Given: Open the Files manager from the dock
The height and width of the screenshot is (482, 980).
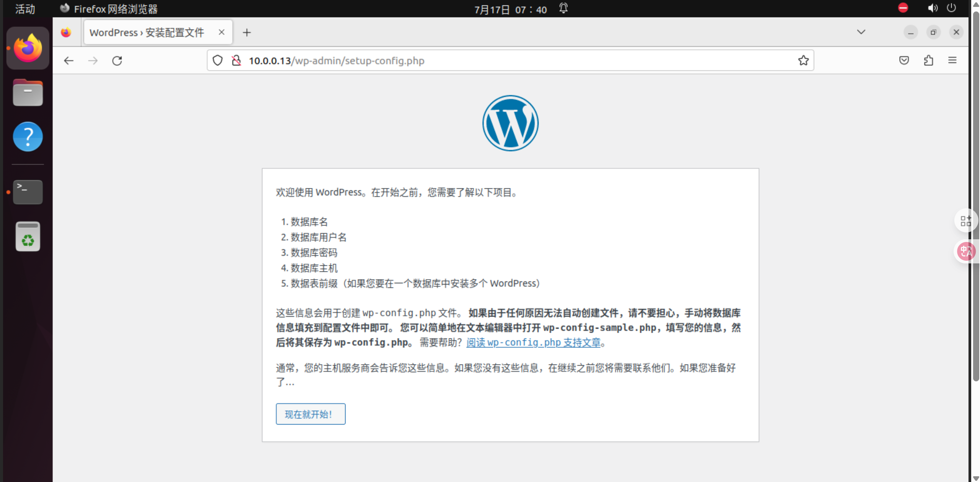Looking at the screenshot, I should pos(28,93).
